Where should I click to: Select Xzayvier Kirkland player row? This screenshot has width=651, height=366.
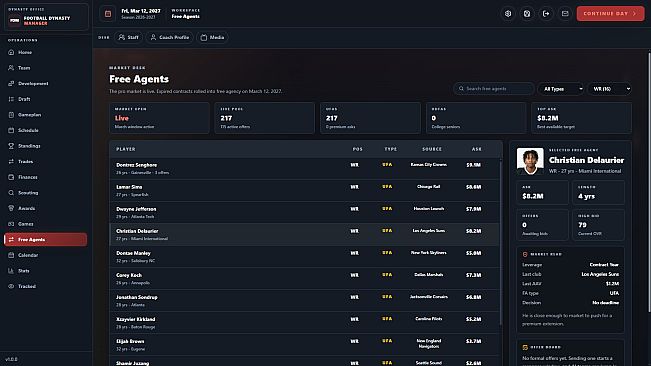click(x=304, y=322)
